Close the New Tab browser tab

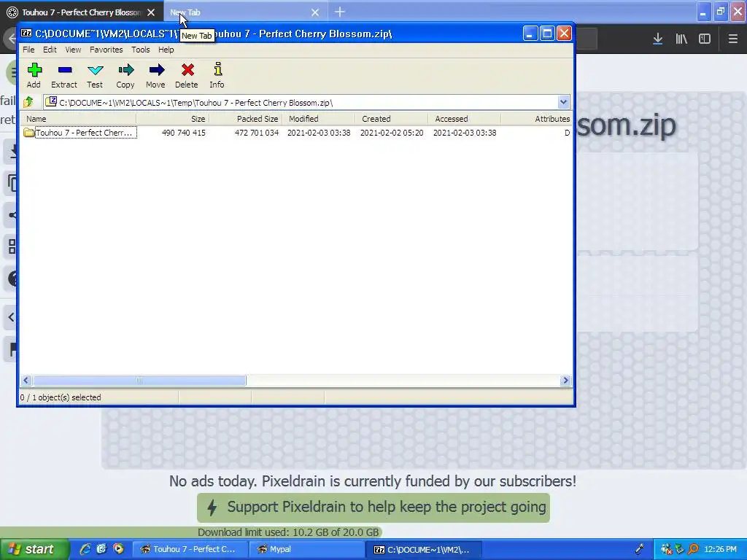tap(315, 12)
